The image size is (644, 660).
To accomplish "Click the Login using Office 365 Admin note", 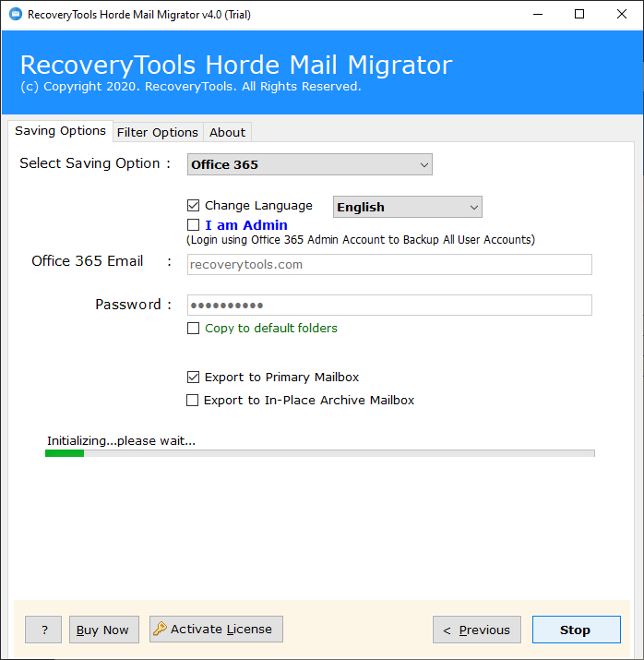I will pyautogui.click(x=361, y=240).
